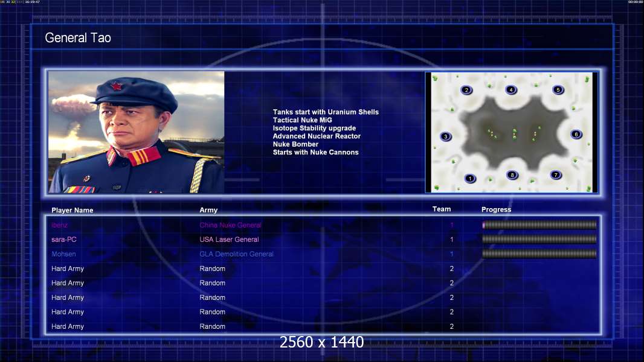
Task: Click start position marker 7 on map
Action: point(556,174)
